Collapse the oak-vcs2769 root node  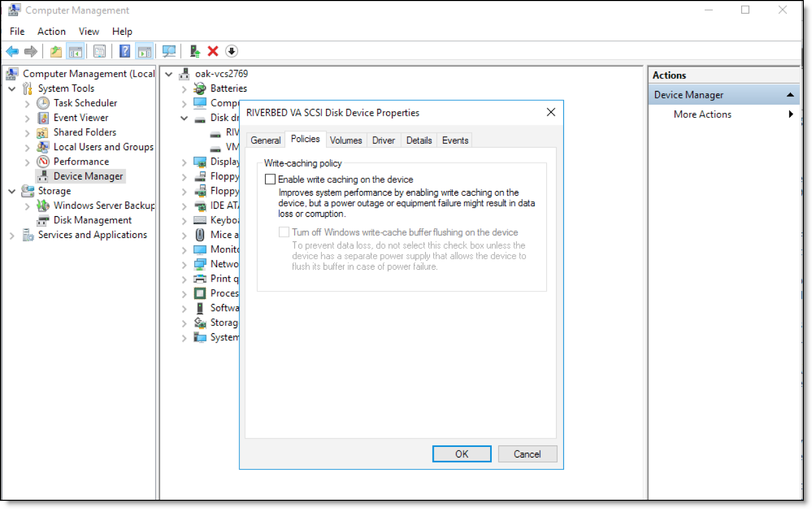tap(169, 74)
